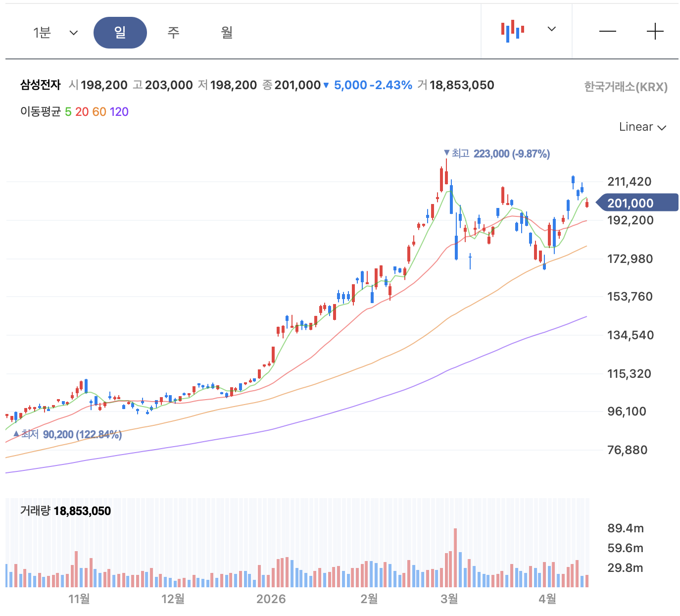680x616 pixels.
Task: Click the 29.8m volume axis label
Action: (626, 568)
